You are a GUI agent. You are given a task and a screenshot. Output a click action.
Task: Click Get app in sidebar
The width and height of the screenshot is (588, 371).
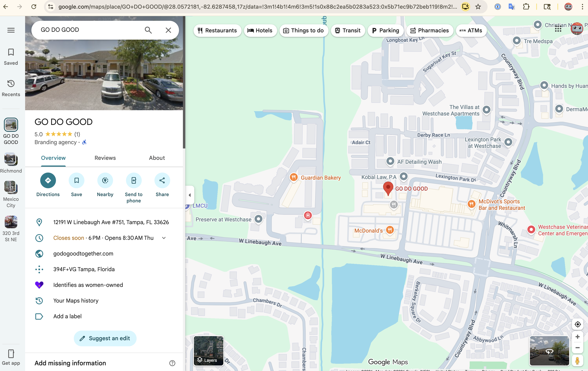[x=11, y=358]
